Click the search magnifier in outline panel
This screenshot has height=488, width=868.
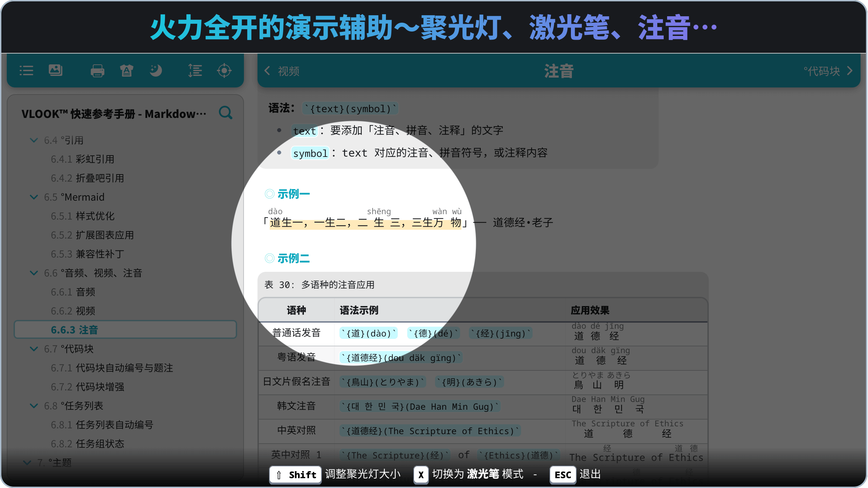(226, 113)
